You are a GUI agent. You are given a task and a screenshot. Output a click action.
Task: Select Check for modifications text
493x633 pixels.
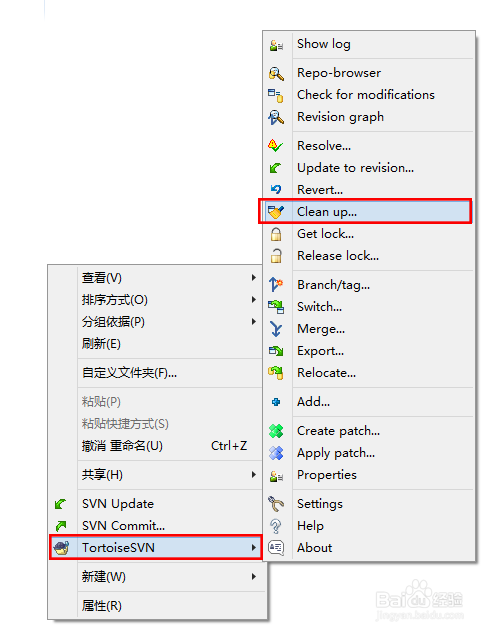pyautogui.click(x=366, y=95)
